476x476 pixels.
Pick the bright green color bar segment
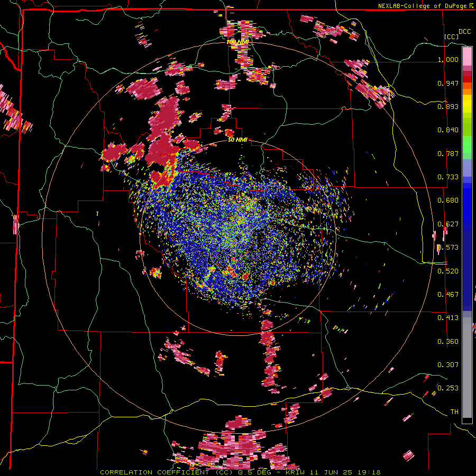pos(467,144)
